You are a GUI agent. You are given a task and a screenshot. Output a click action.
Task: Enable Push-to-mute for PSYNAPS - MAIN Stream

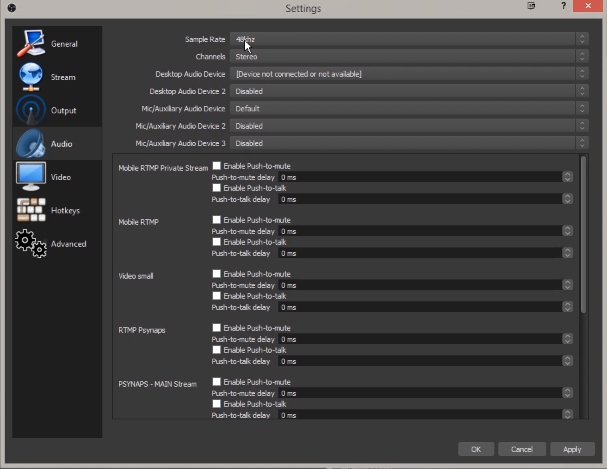tap(217, 382)
